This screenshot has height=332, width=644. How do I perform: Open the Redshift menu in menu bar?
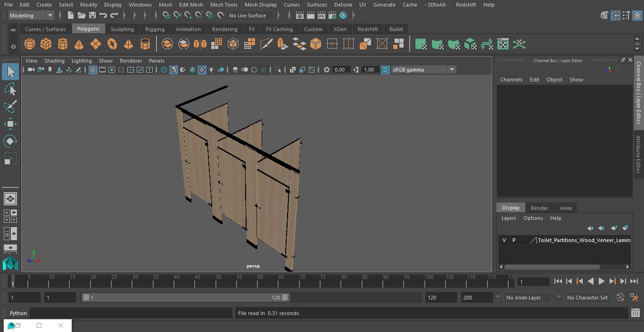[x=466, y=5]
